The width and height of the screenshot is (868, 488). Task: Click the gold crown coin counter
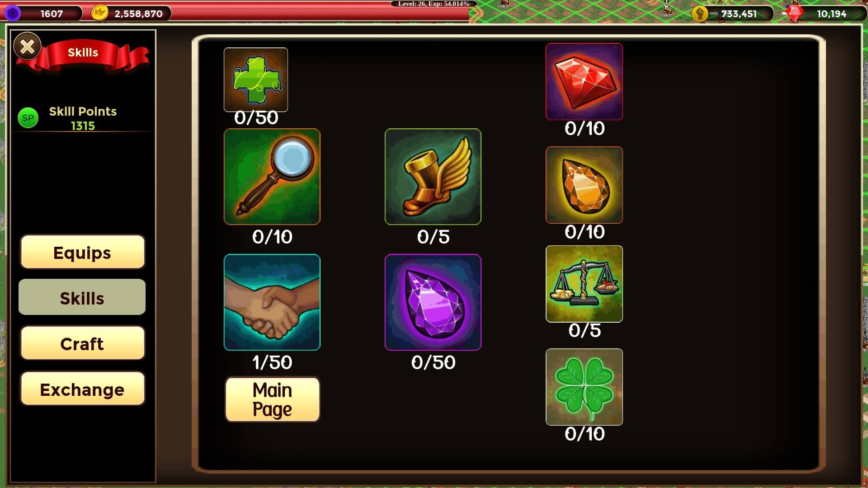coord(131,14)
